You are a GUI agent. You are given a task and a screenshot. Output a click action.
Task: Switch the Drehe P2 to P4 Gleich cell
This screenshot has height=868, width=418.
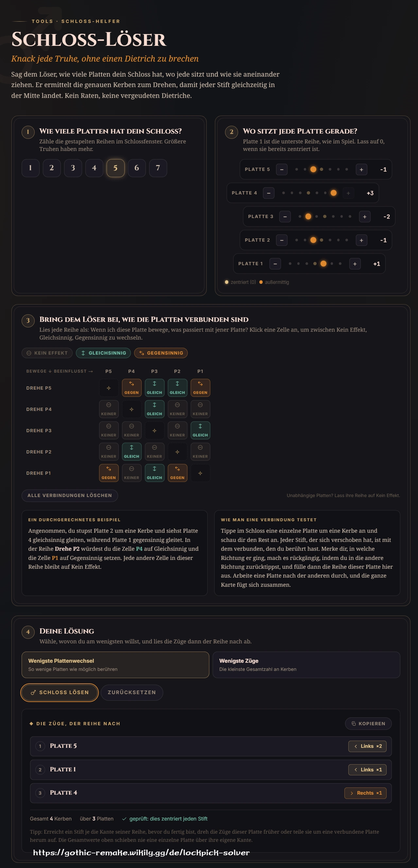[131, 452]
